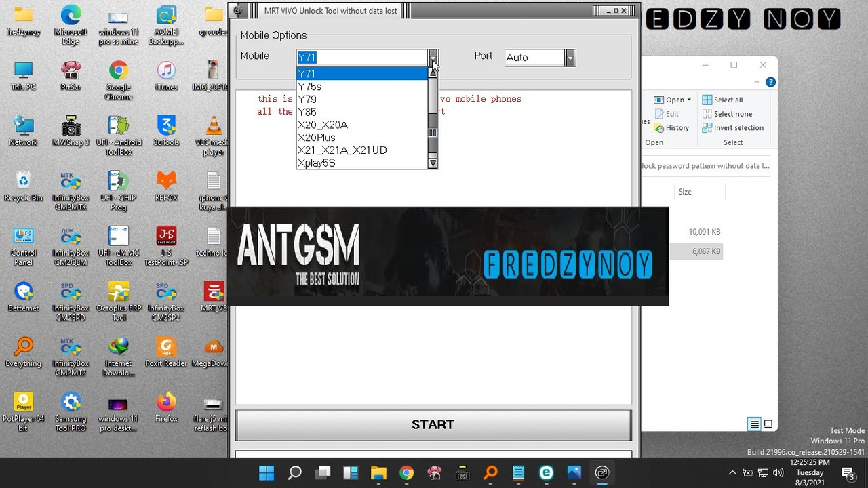Open Microsoft Edge desktop shortcut
The height and width of the screenshot is (488, 868).
(x=71, y=25)
